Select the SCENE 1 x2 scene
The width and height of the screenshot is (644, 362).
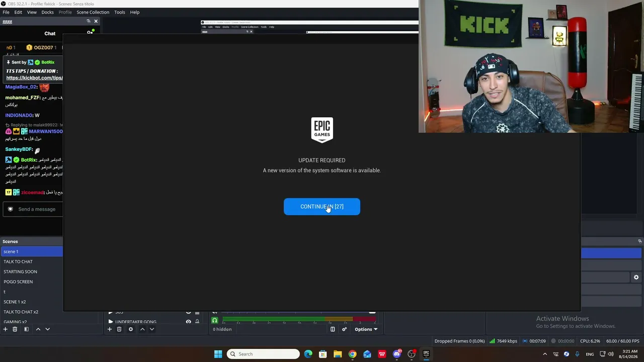pos(32,302)
